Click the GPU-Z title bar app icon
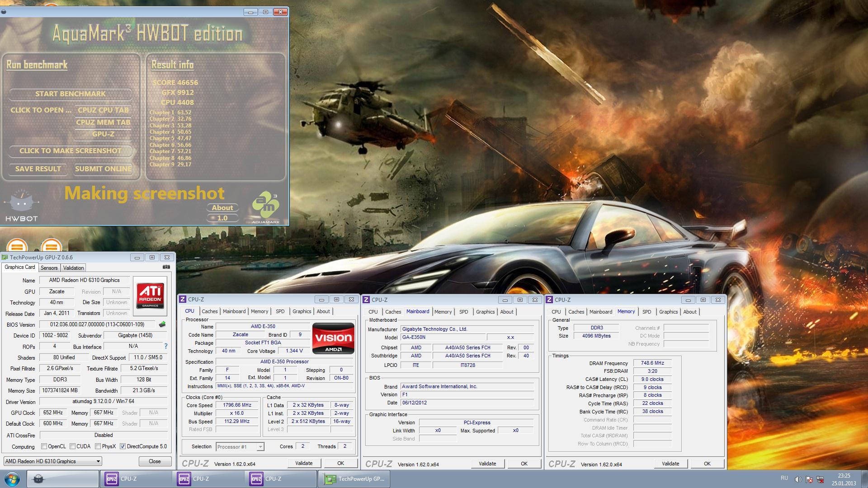Image resolution: width=868 pixels, height=488 pixels. click(x=5, y=257)
